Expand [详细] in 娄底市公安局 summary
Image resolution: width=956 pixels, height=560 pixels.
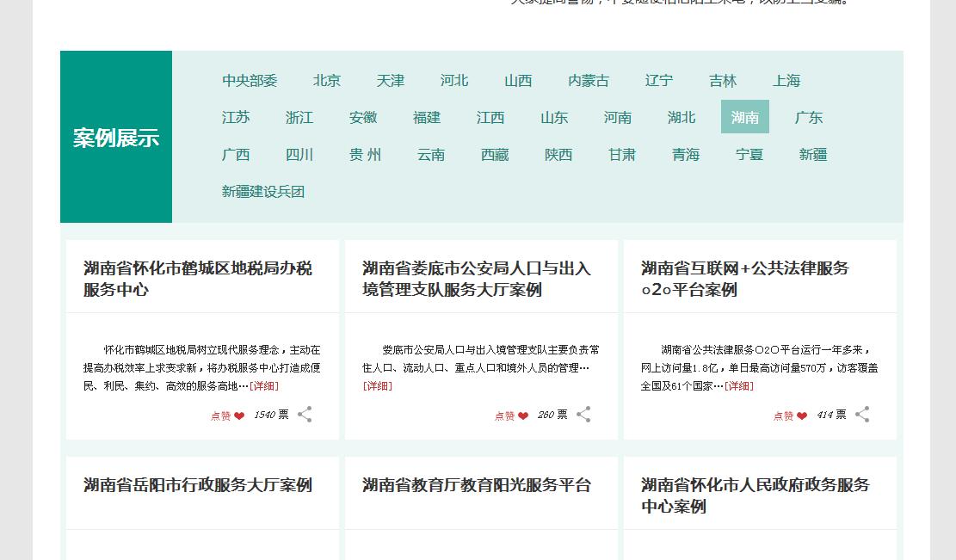377,386
